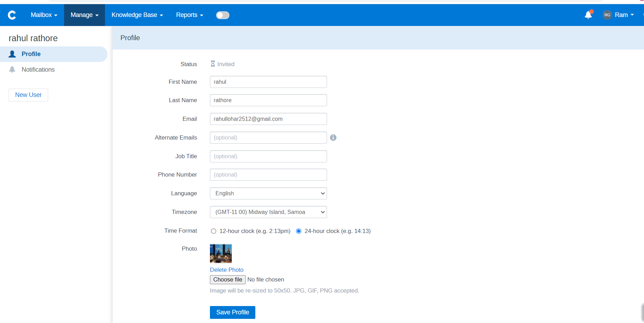644x323 pixels.
Task: Open the Reports menu
Action: [189, 15]
